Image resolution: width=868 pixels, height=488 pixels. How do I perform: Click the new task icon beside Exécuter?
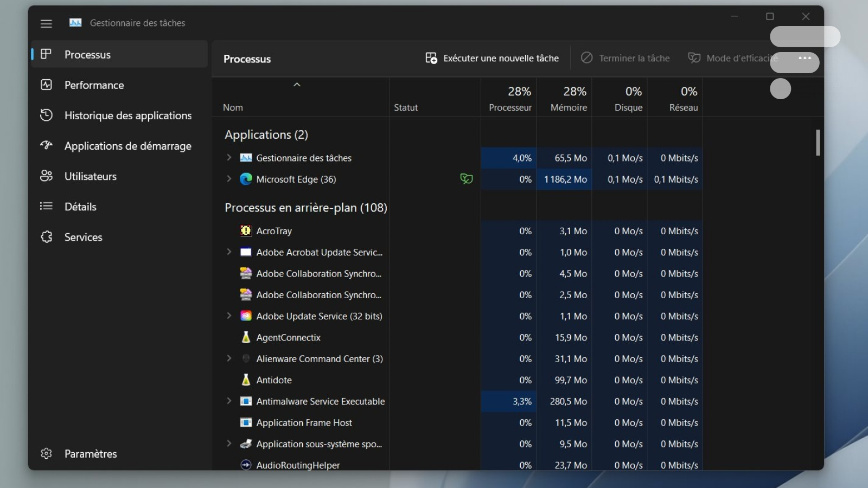430,57
